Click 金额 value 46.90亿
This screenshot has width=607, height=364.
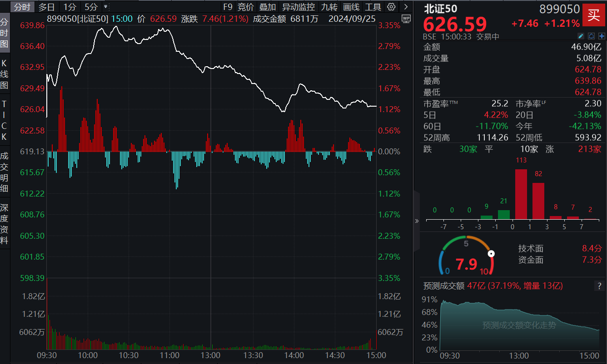[586, 47]
